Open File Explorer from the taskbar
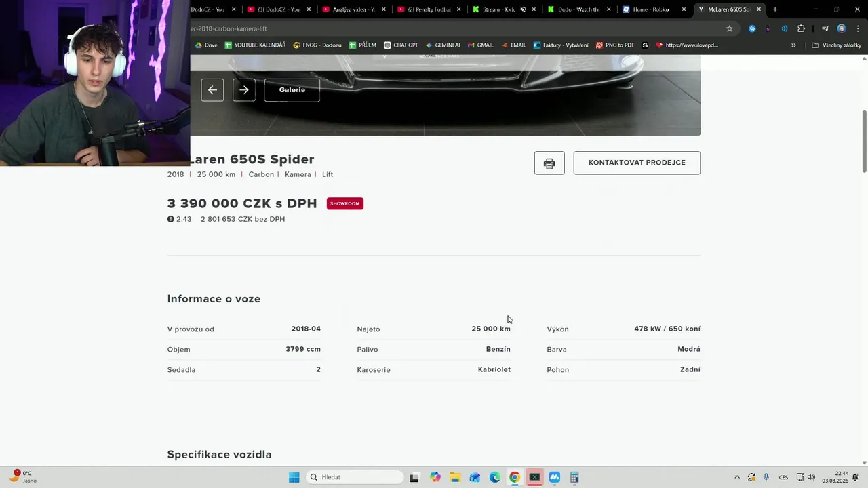 point(455,477)
